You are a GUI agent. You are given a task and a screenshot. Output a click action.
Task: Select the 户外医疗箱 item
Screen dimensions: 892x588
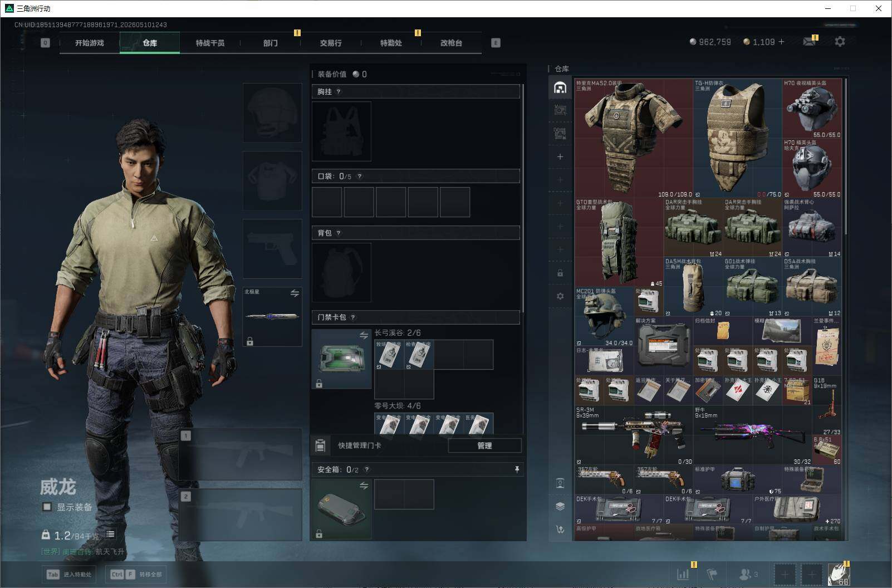[797, 509]
